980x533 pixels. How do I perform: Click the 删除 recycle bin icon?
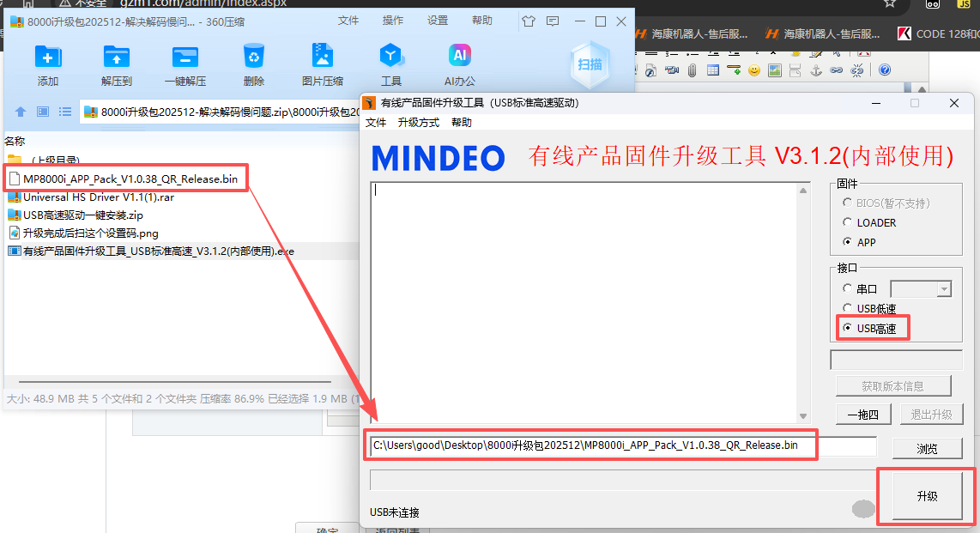tap(254, 58)
